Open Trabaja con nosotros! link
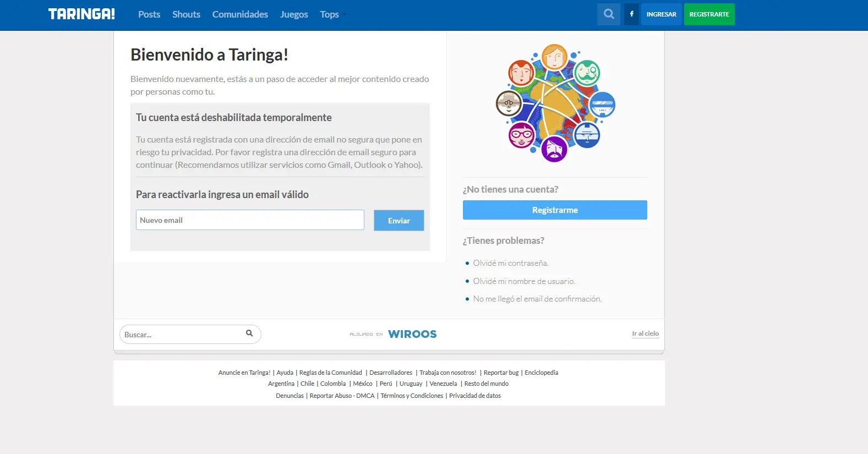Screen dimensions: 868x454 click(x=448, y=373)
